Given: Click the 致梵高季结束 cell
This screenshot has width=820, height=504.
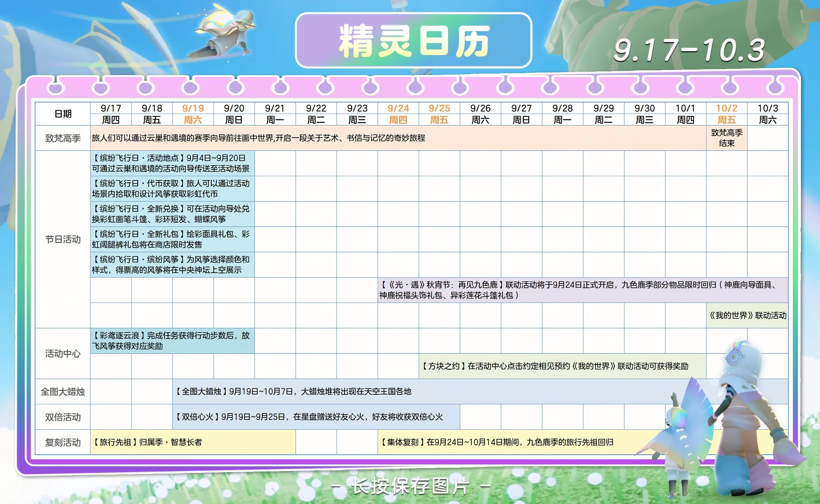Looking at the screenshot, I should 727,138.
